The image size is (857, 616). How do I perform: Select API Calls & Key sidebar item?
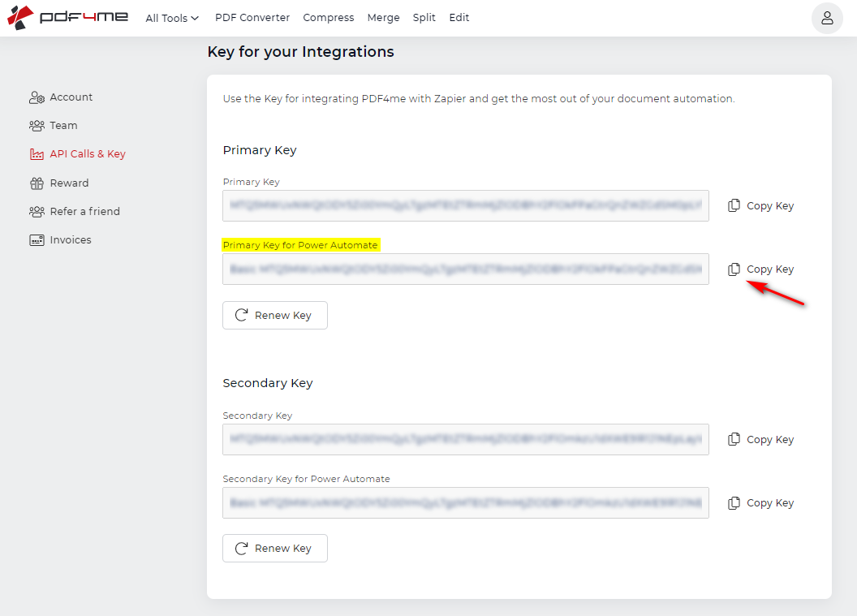pyautogui.click(x=78, y=154)
